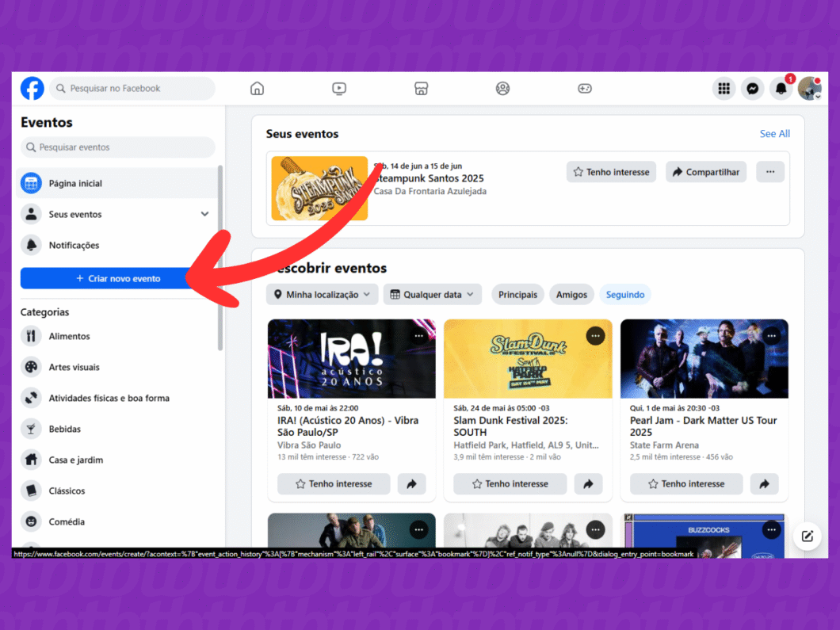Open the IRA! acústico 20 anos banner image
This screenshot has height=630, width=840.
point(351,359)
